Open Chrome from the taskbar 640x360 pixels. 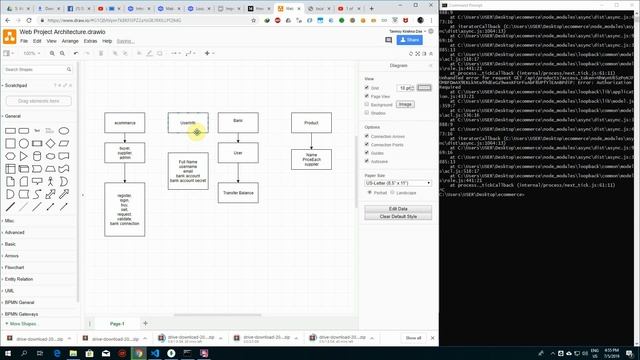click(139, 353)
